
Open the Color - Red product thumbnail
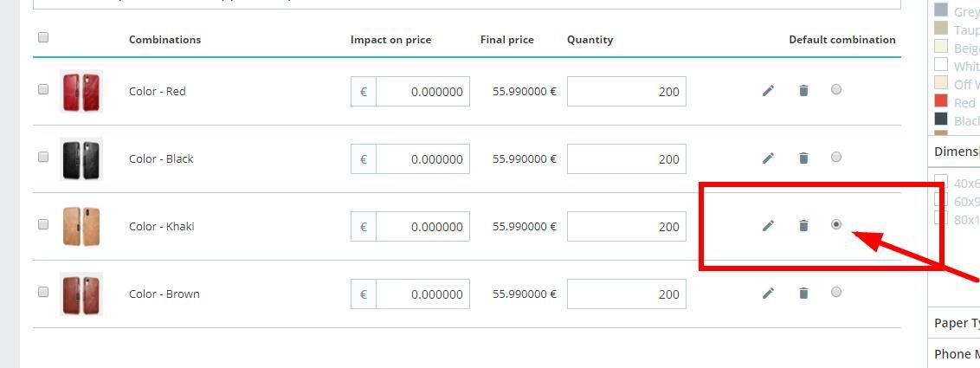[81, 91]
